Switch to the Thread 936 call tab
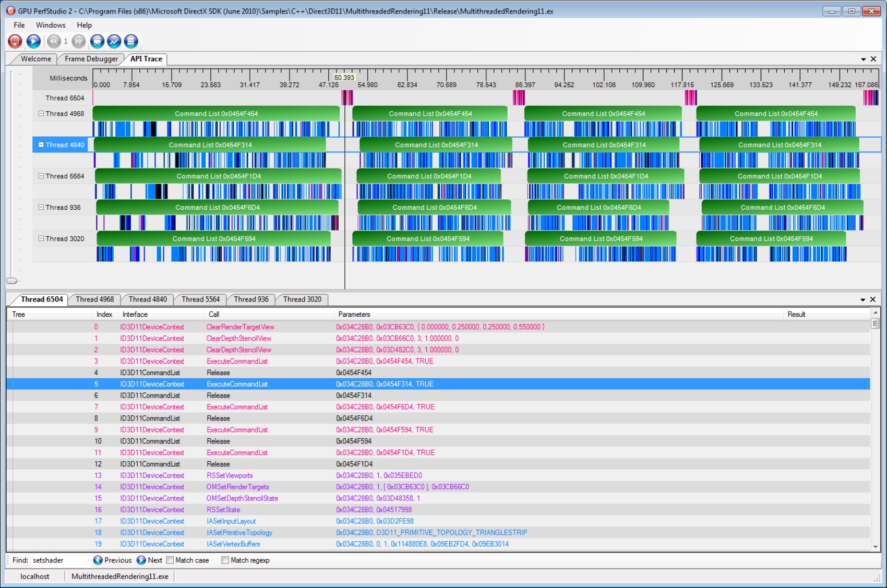The image size is (887, 588). (x=251, y=299)
